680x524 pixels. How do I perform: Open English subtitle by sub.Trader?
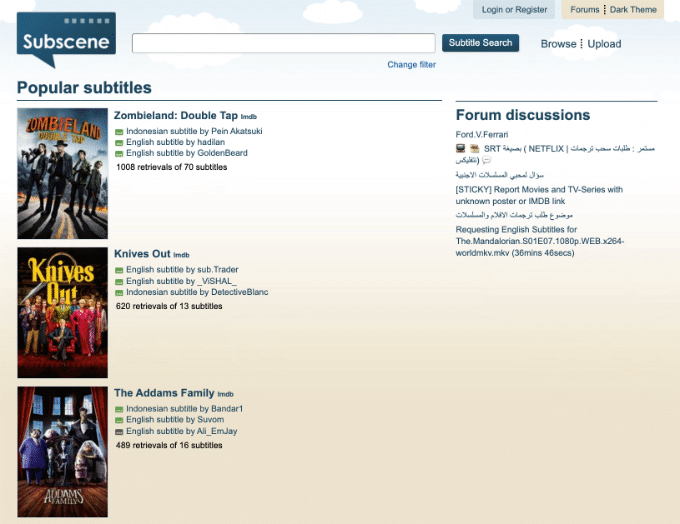pyautogui.click(x=182, y=269)
